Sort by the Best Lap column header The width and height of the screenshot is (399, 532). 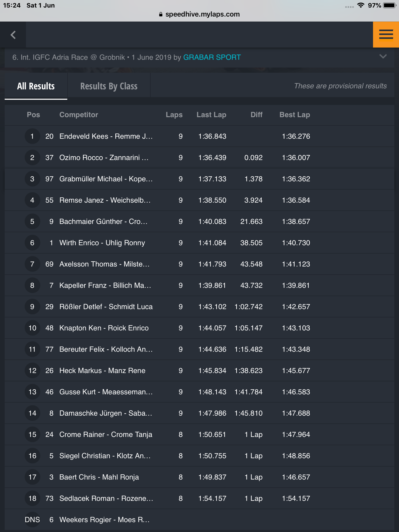coord(295,115)
